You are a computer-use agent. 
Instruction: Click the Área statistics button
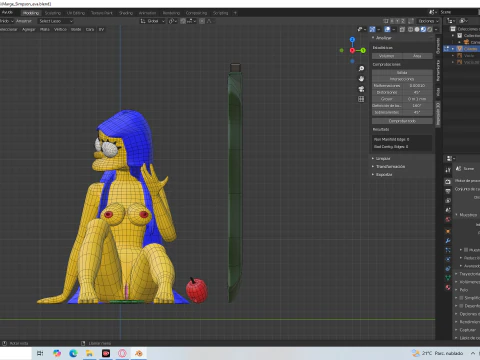[x=417, y=56]
